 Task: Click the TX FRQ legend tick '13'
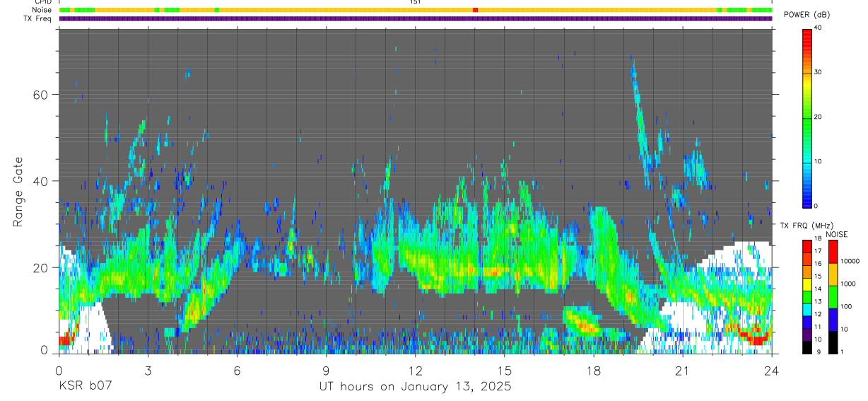click(819, 302)
